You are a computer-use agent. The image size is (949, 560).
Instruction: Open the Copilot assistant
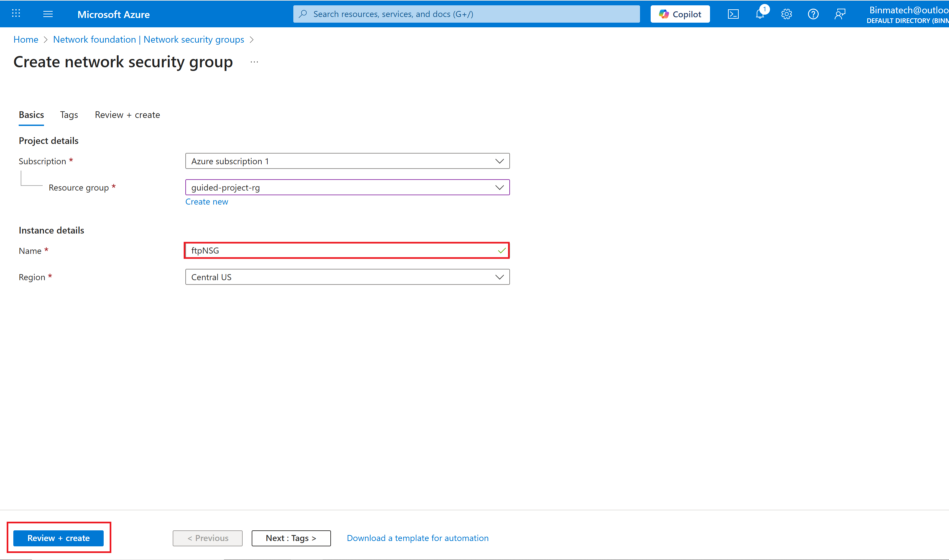[680, 14]
